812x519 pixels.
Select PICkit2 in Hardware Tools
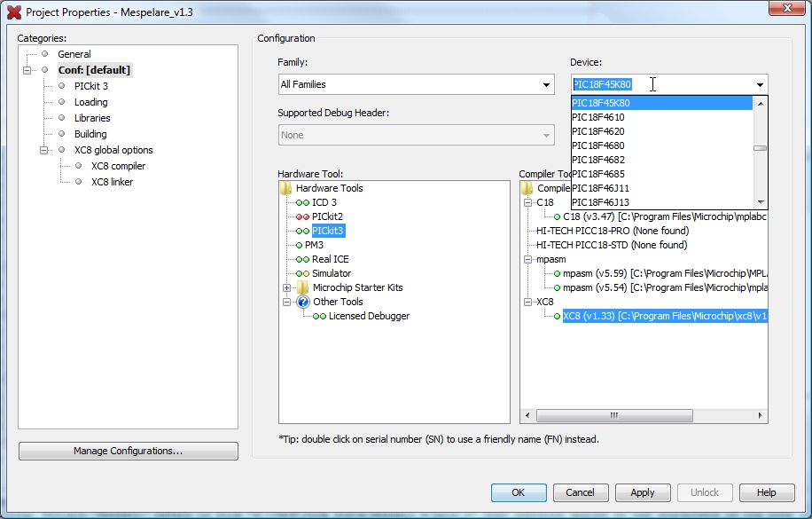327,216
